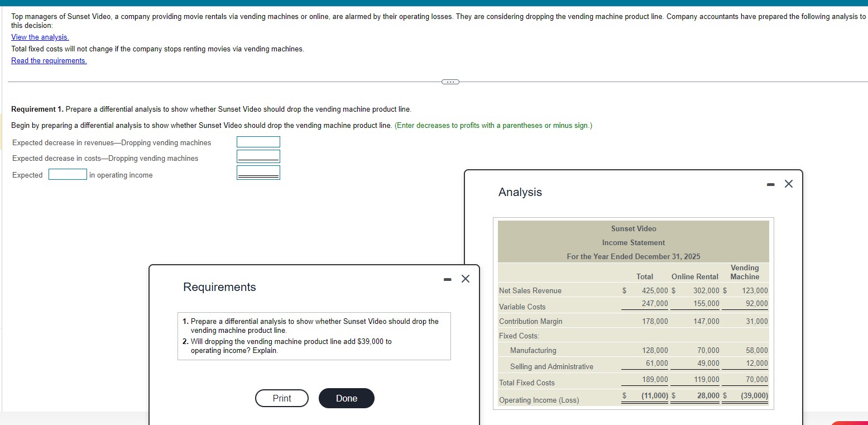
Task: Click the Operating Income (Loss) row
Action: 539,399
